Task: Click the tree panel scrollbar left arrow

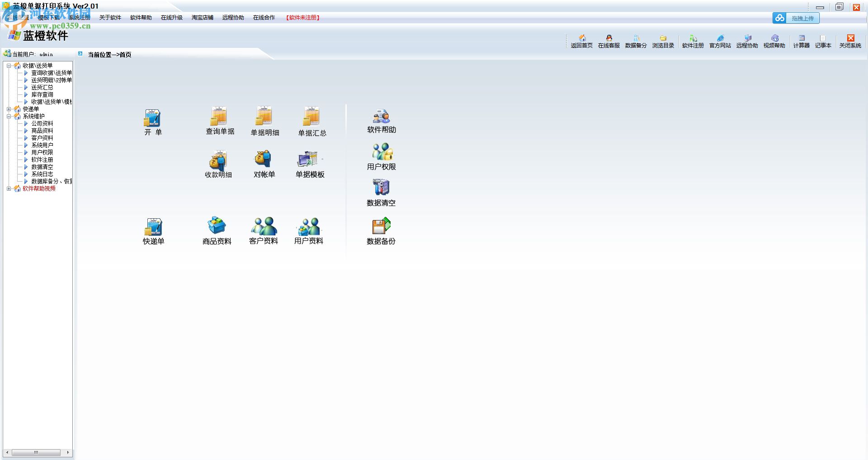Action: [x=7, y=452]
